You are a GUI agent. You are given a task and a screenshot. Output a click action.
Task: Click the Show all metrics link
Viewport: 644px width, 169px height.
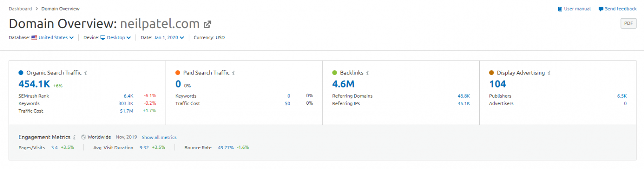(159, 137)
